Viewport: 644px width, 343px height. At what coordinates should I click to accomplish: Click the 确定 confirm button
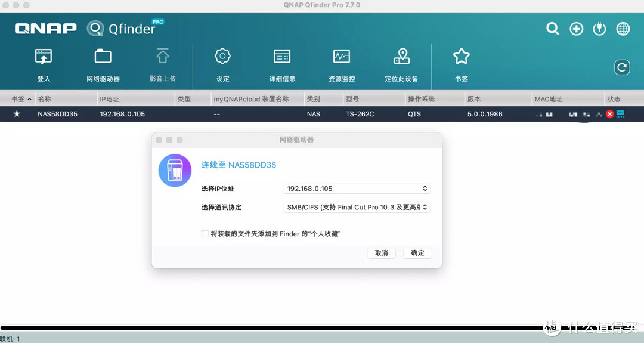click(417, 253)
